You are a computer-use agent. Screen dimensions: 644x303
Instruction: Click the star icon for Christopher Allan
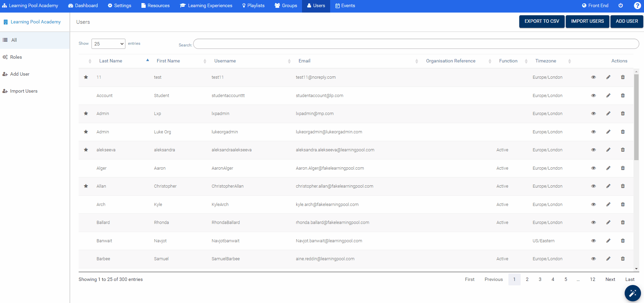point(86,186)
